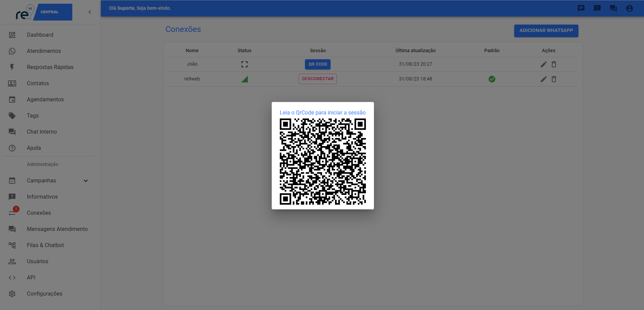
Task: Click the Sessão column header
Action: pyautogui.click(x=318, y=50)
